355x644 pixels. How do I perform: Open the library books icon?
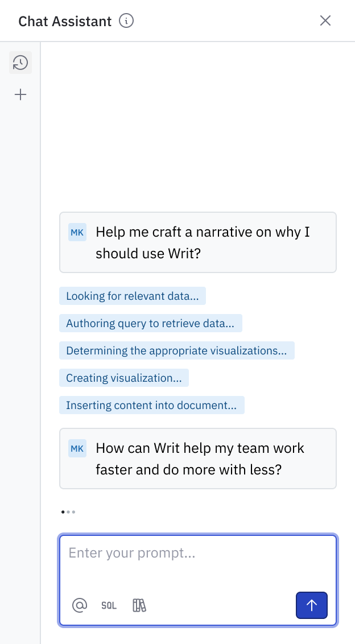139,605
